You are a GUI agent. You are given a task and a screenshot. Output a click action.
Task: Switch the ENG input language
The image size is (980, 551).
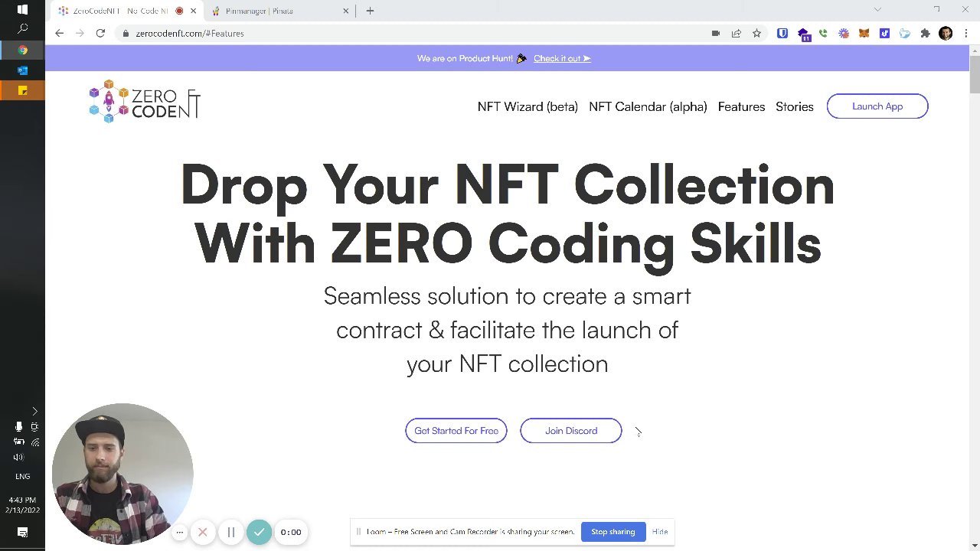point(22,476)
